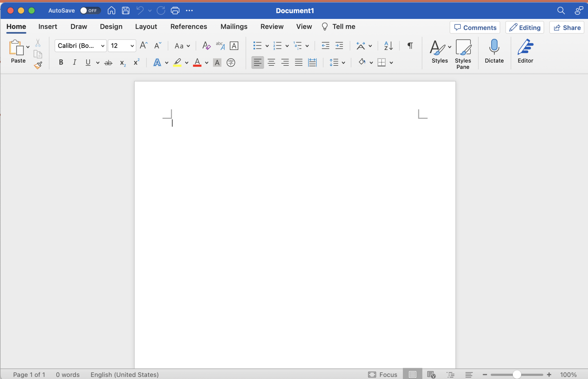Screen dimensions: 588x379
Task: Open the Dictate tool
Action: click(494, 52)
